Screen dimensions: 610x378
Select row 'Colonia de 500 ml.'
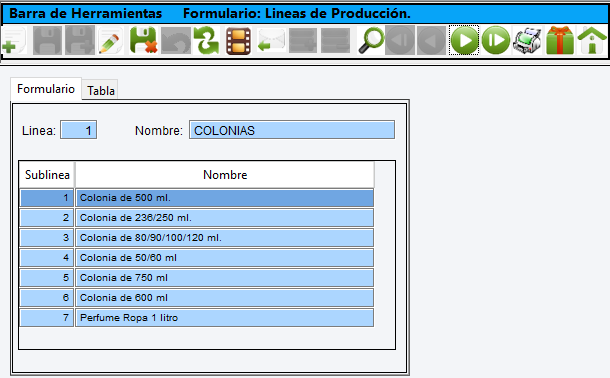point(224,198)
